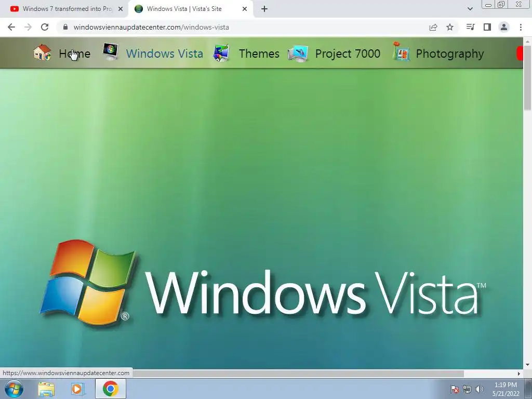Select the Windows Vista nav link
532x399 pixels.
coord(165,54)
